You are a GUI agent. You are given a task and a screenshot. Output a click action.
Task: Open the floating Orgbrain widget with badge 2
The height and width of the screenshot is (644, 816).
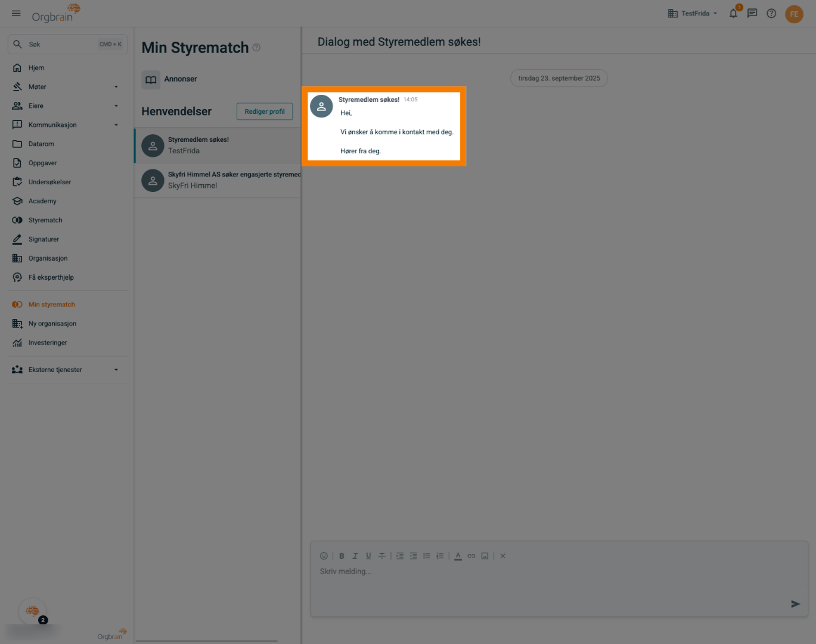click(33, 611)
